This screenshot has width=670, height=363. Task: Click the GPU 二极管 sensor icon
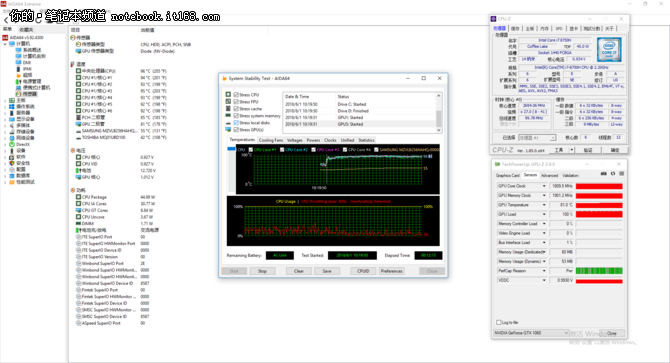pyautogui.click(x=79, y=124)
